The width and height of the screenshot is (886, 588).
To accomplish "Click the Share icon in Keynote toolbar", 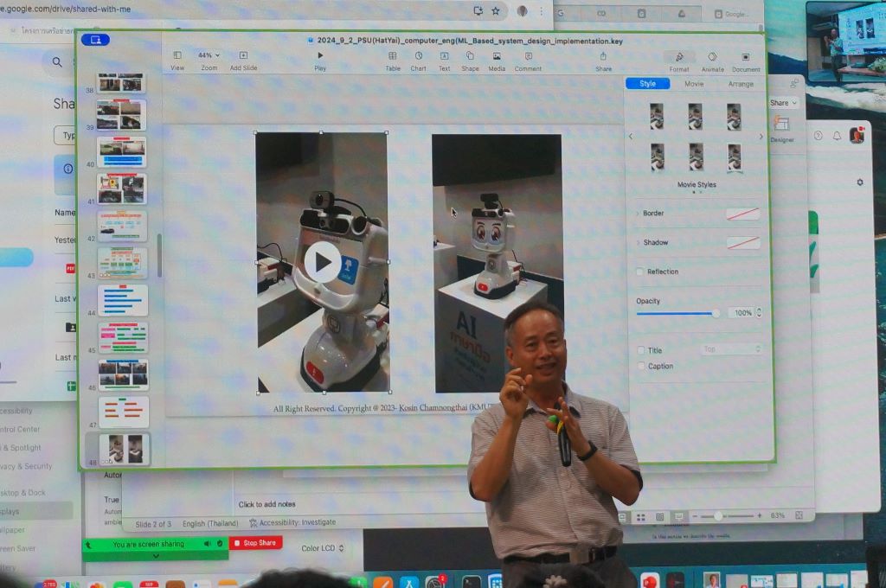I will (x=603, y=56).
